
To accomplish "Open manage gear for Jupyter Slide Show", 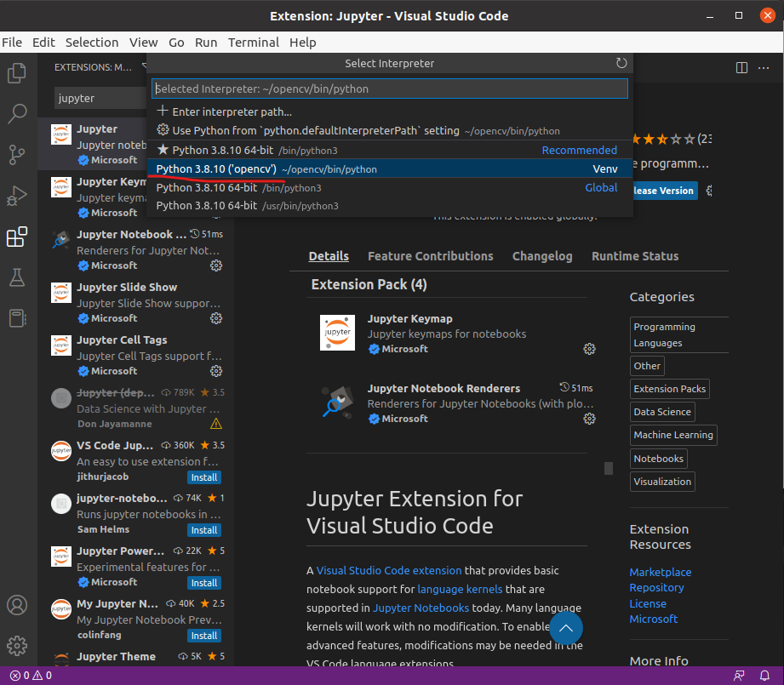I will coord(216,318).
